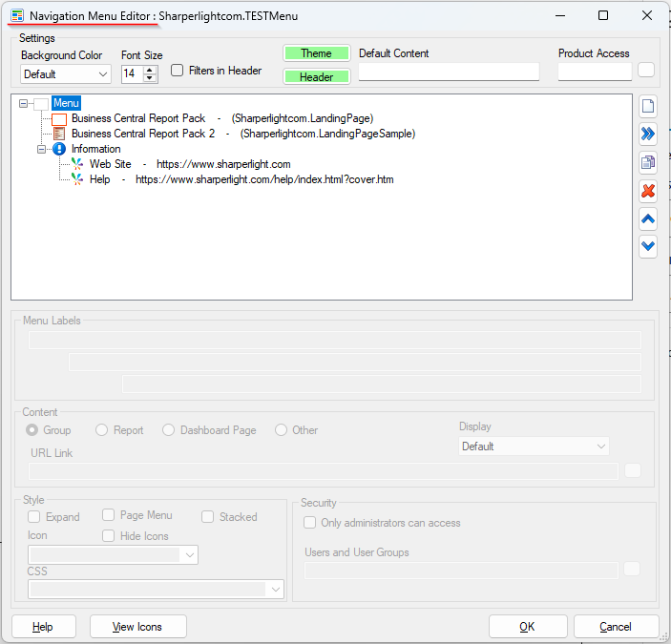The image size is (671, 644).
Task: Click the double-arrow add child icon
Action: (x=648, y=134)
